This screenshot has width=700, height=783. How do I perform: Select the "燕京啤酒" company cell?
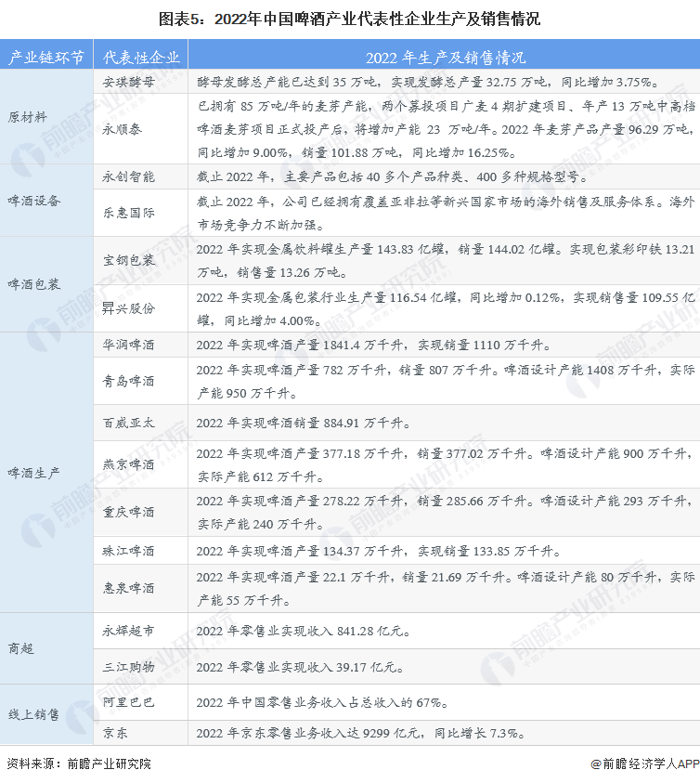(x=129, y=463)
